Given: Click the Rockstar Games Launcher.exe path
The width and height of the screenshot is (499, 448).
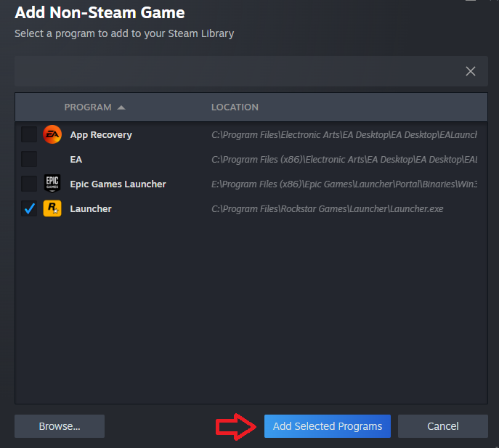Looking at the screenshot, I should pyautogui.click(x=327, y=208).
